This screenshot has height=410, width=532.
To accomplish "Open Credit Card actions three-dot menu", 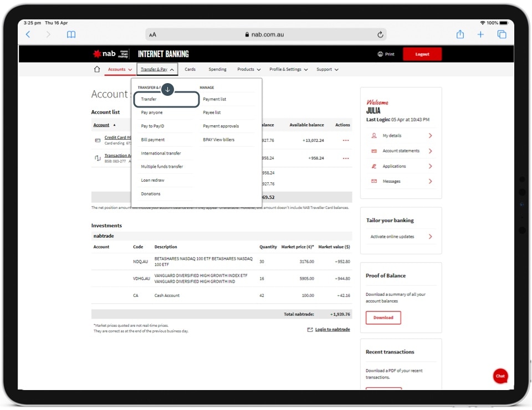I will (346, 140).
